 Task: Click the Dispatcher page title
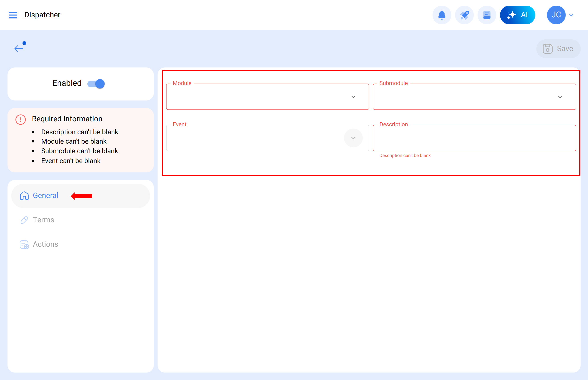coord(42,15)
